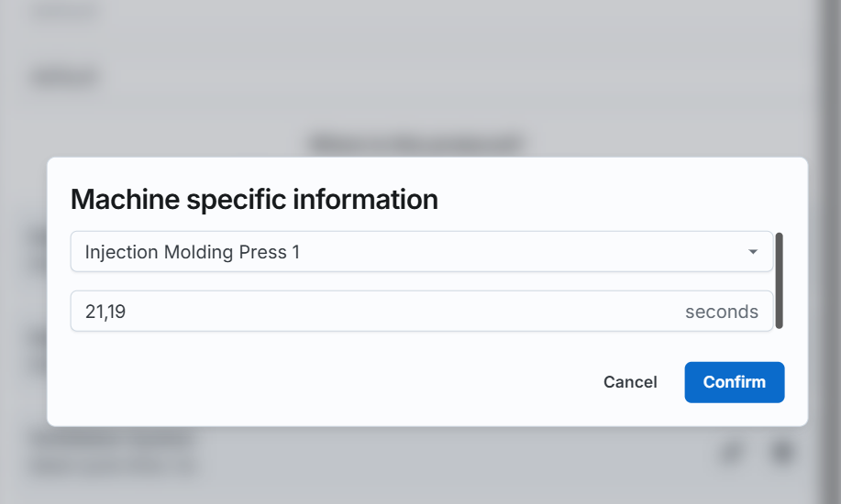Viewport: 841px width, 504px height.
Task: Click the blurred label in top-left corner
Action: pyautogui.click(x=64, y=10)
